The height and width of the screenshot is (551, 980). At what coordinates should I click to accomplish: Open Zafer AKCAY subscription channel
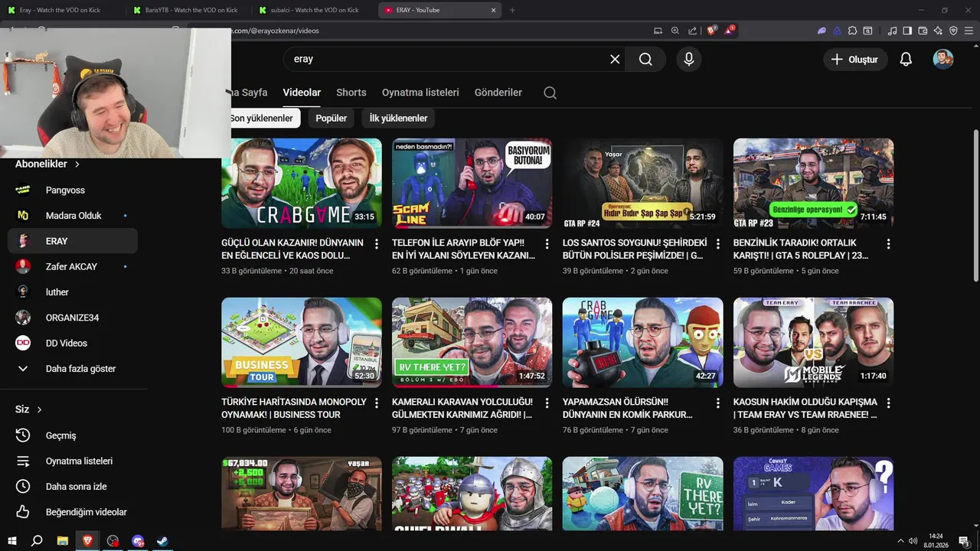[x=73, y=266]
